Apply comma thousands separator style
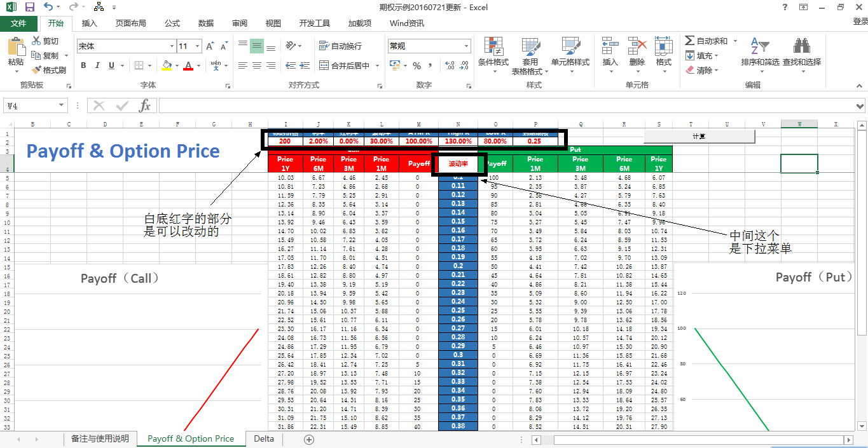 pos(432,65)
